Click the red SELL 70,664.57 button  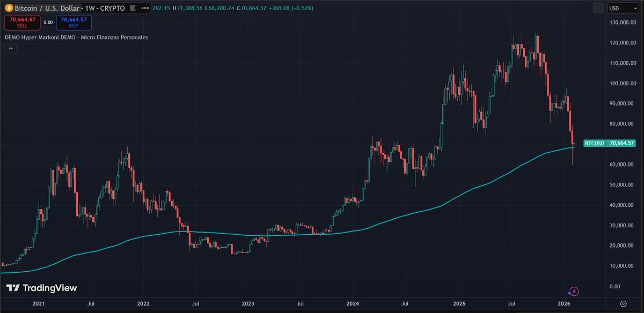click(x=22, y=23)
